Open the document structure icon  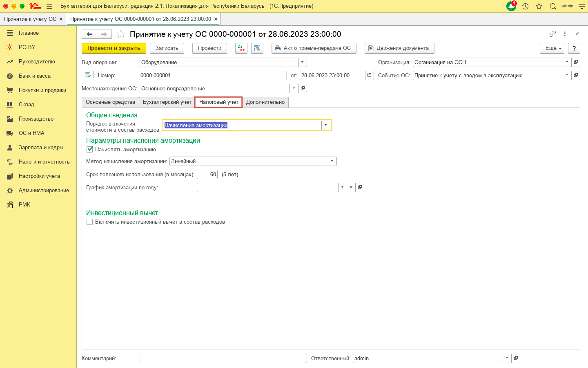point(257,48)
